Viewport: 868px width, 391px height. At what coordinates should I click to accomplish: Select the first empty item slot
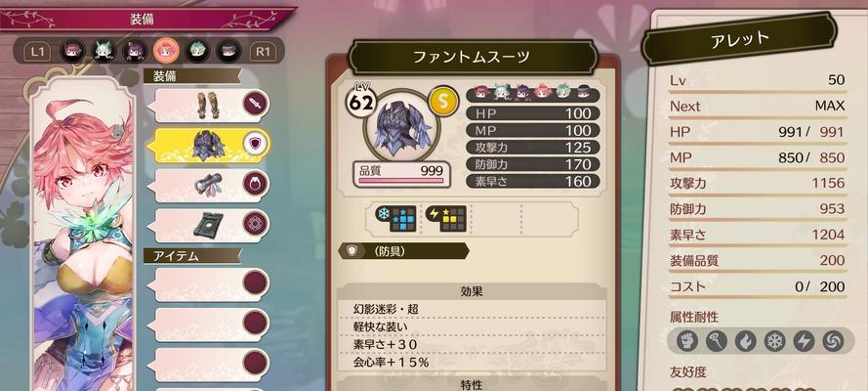coord(212,284)
